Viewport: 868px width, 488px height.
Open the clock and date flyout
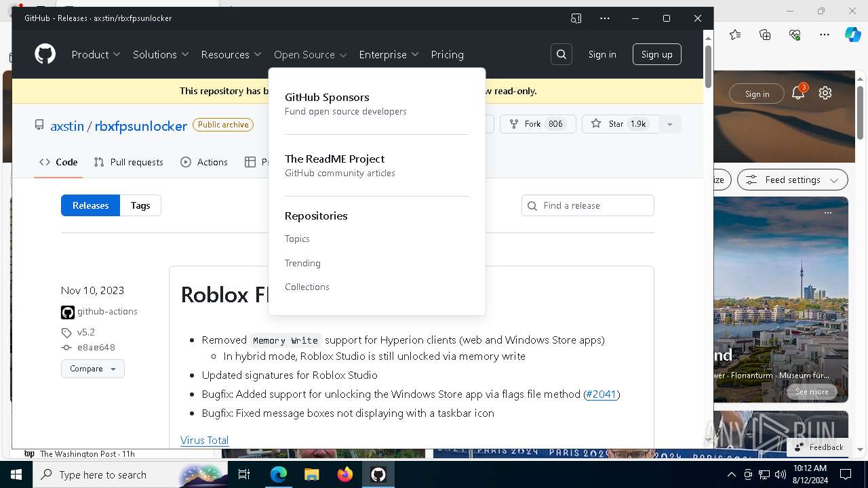pyautogui.click(x=810, y=474)
